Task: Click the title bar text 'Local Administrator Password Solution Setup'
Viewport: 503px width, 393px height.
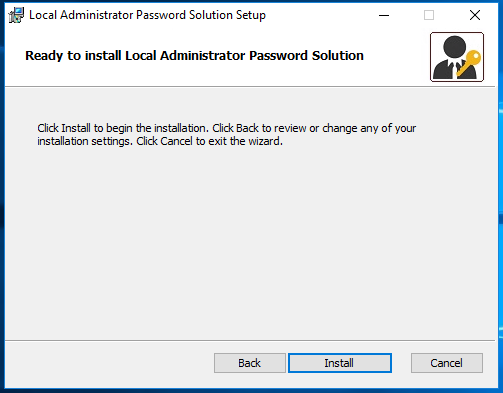Action: tap(147, 15)
